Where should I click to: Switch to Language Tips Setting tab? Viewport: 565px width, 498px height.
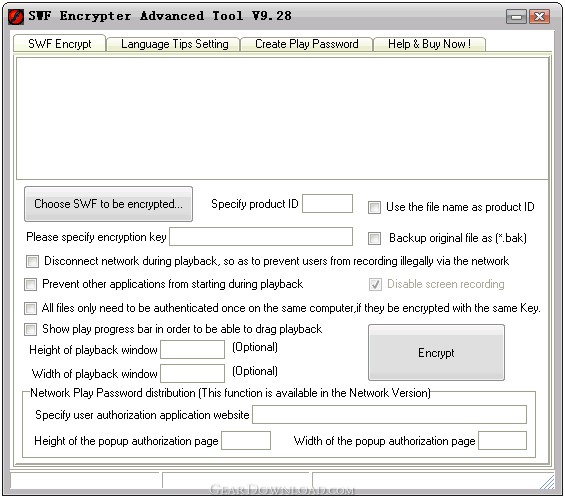pos(174,44)
